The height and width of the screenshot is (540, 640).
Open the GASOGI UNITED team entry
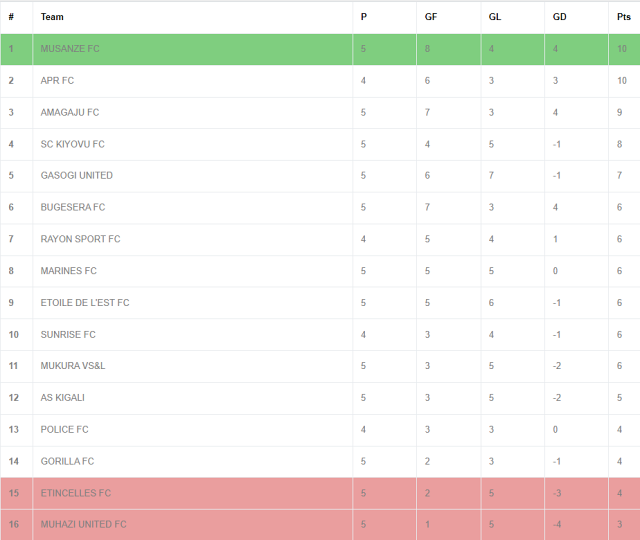(76, 176)
